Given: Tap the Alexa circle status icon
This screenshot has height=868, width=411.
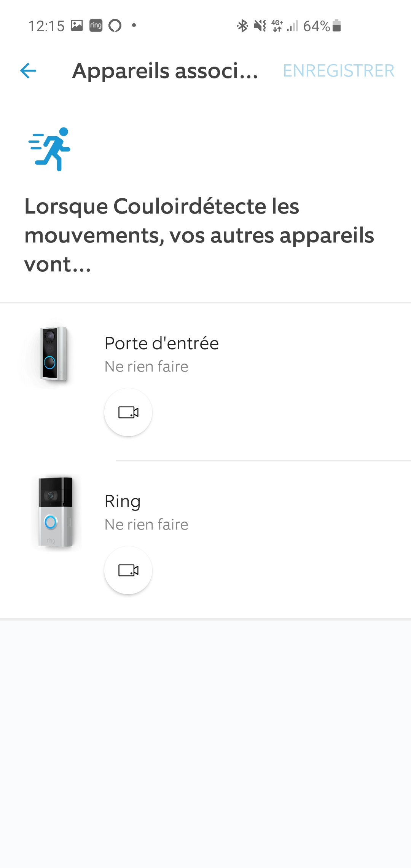Looking at the screenshot, I should [115, 26].
